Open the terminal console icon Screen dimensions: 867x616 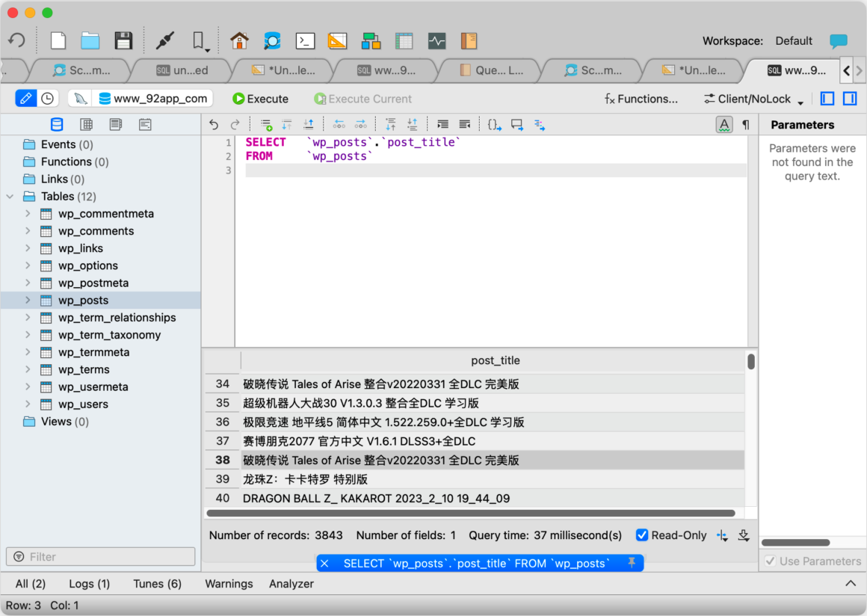[x=305, y=40]
